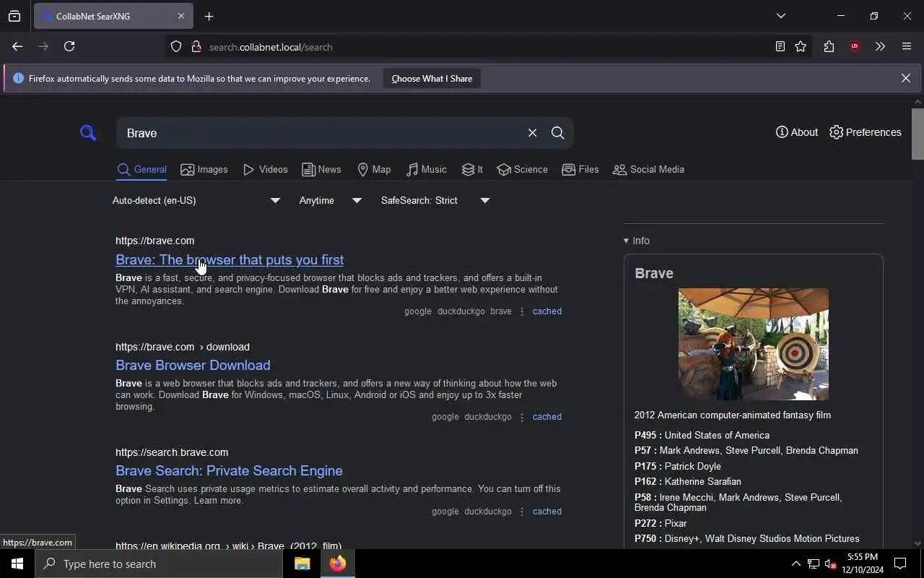View site connection info lock icon
Screen dimensions: 924x578
tap(196, 47)
